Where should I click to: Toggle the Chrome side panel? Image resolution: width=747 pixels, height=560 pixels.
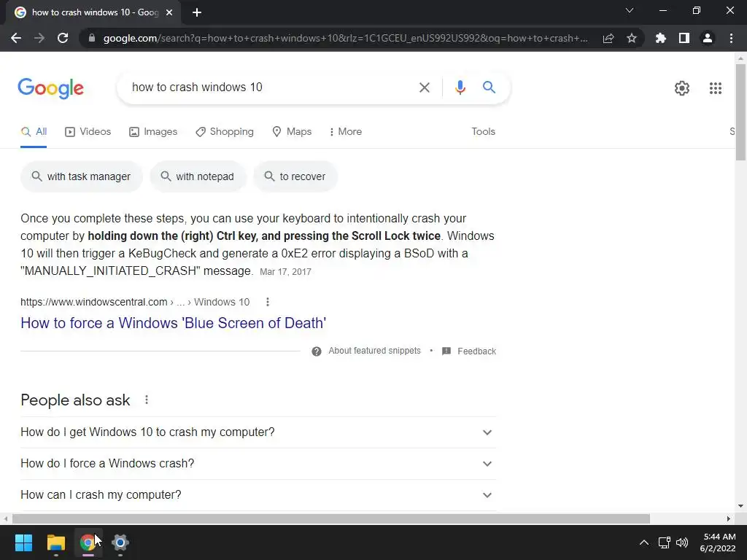point(684,38)
